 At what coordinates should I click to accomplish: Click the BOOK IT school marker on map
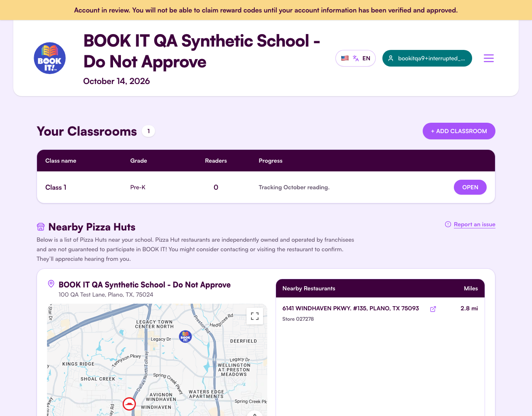pyautogui.click(x=185, y=337)
